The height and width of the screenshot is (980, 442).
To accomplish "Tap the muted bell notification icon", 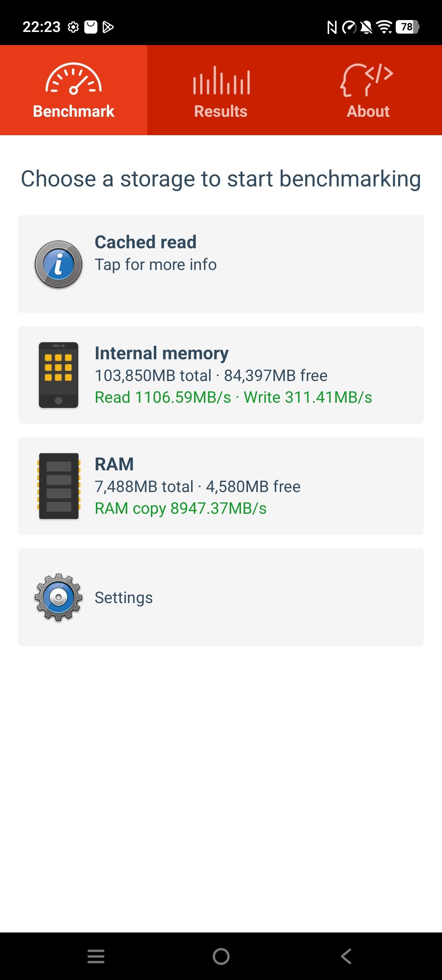I will coord(366,27).
